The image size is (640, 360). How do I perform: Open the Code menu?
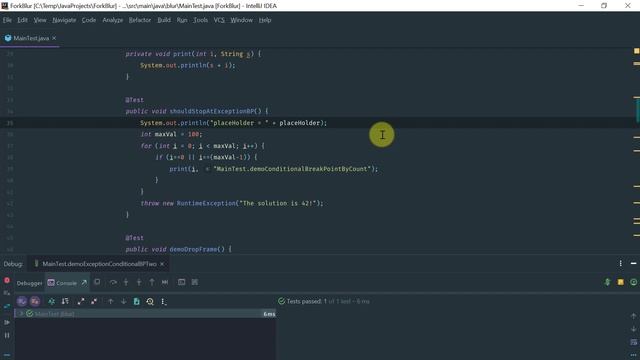point(89,20)
